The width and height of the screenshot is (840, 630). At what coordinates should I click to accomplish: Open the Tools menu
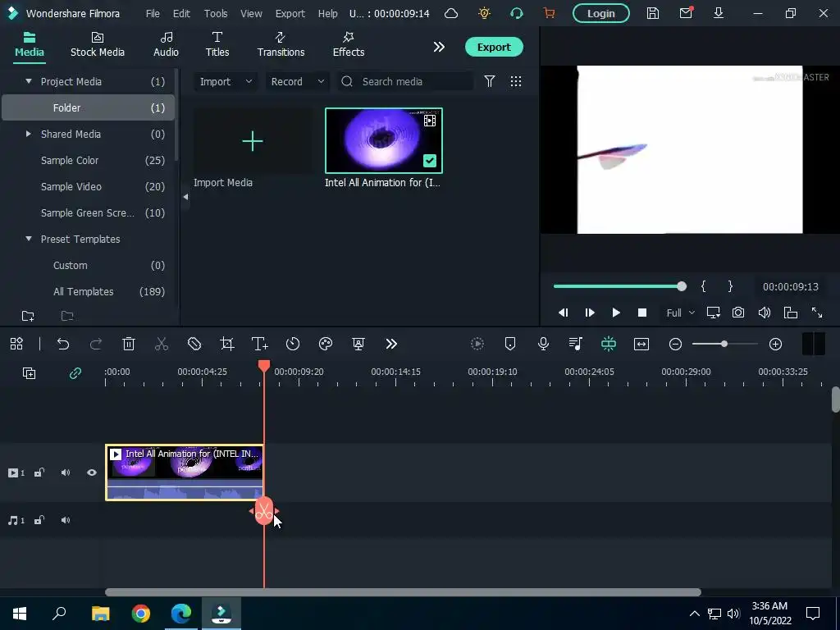coord(216,13)
